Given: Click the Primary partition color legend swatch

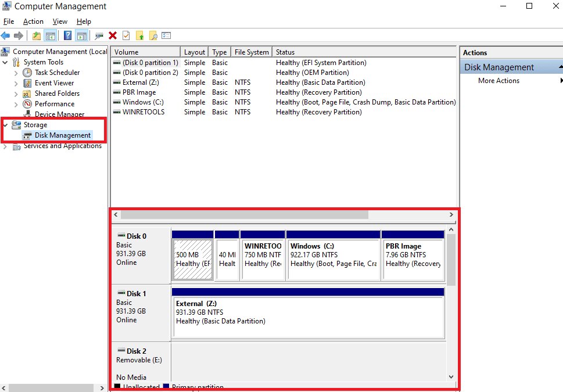Looking at the screenshot, I should tap(167, 387).
